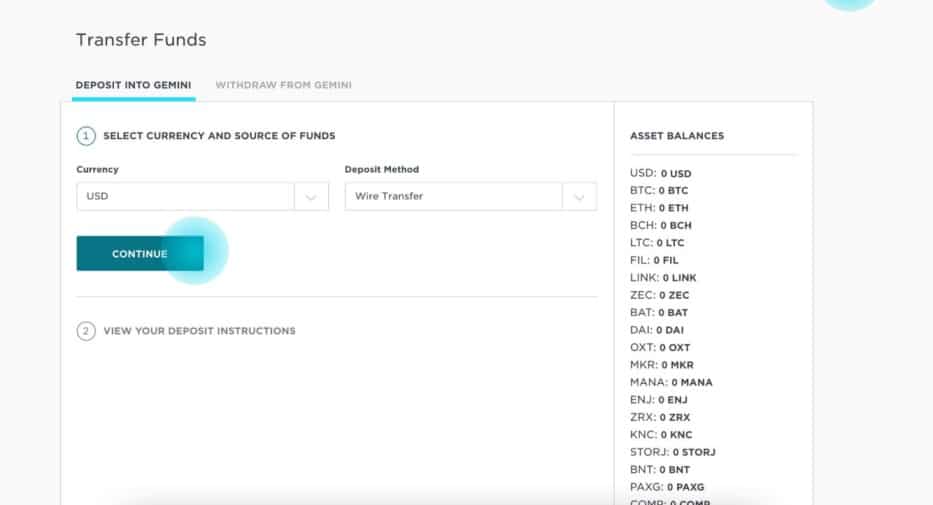The width and height of the screenshot is (933, 505).
Task: Select the USD balance row
Action: coord(660,173)
